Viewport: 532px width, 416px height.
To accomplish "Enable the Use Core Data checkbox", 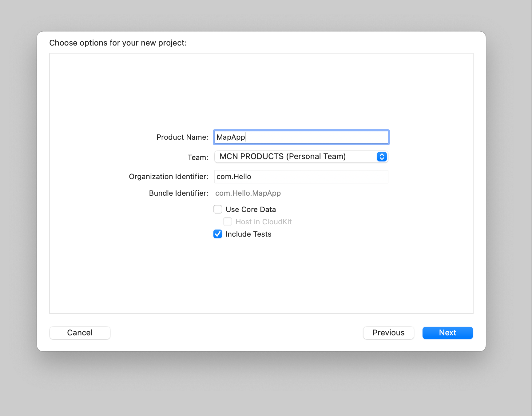I will coord(218,210).
